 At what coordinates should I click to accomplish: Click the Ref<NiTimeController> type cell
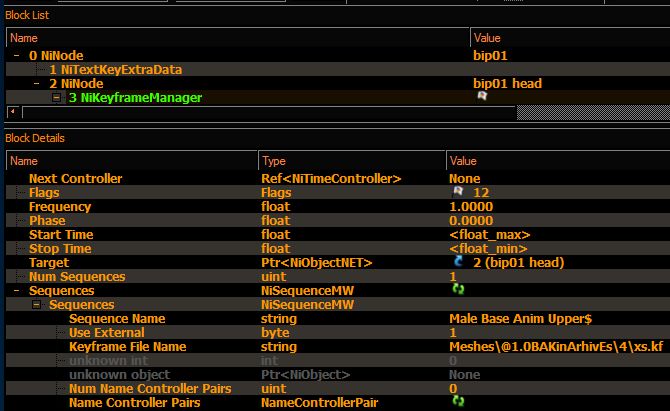pos(331,179)
